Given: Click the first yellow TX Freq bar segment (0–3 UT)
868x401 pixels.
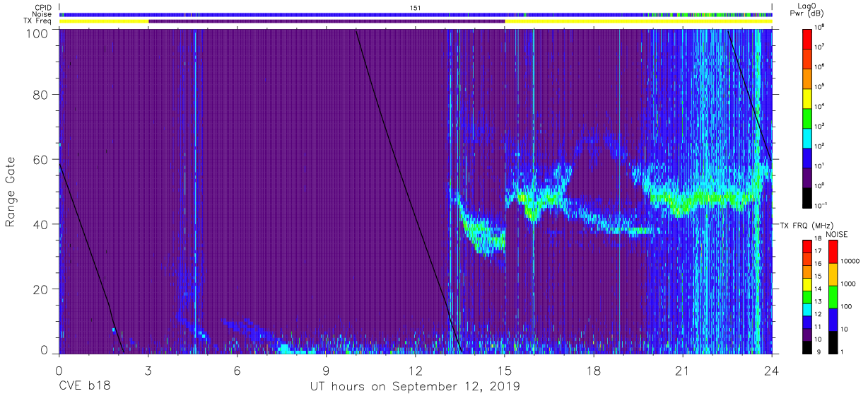Looking at the screenshot, I should click(x=104, y=21).
